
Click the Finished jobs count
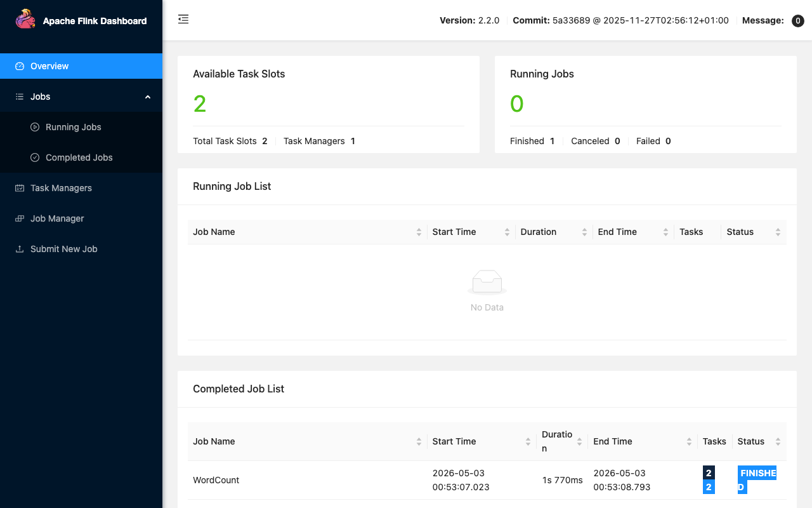[552, 141]
